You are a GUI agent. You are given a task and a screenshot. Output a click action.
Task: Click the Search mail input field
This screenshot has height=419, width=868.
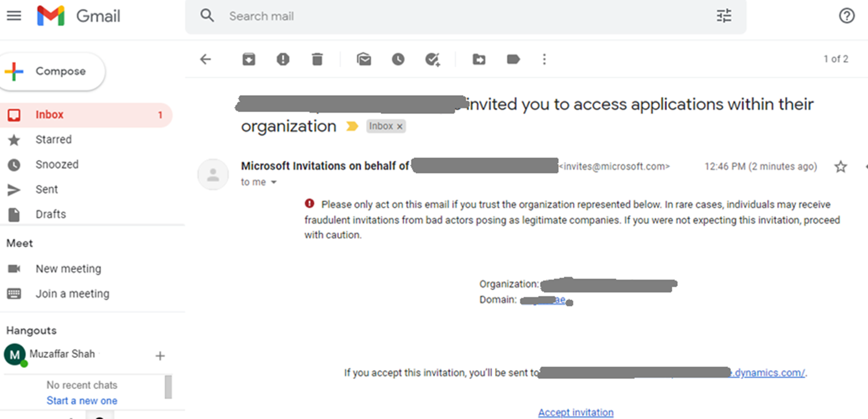(x=457, y=16)
